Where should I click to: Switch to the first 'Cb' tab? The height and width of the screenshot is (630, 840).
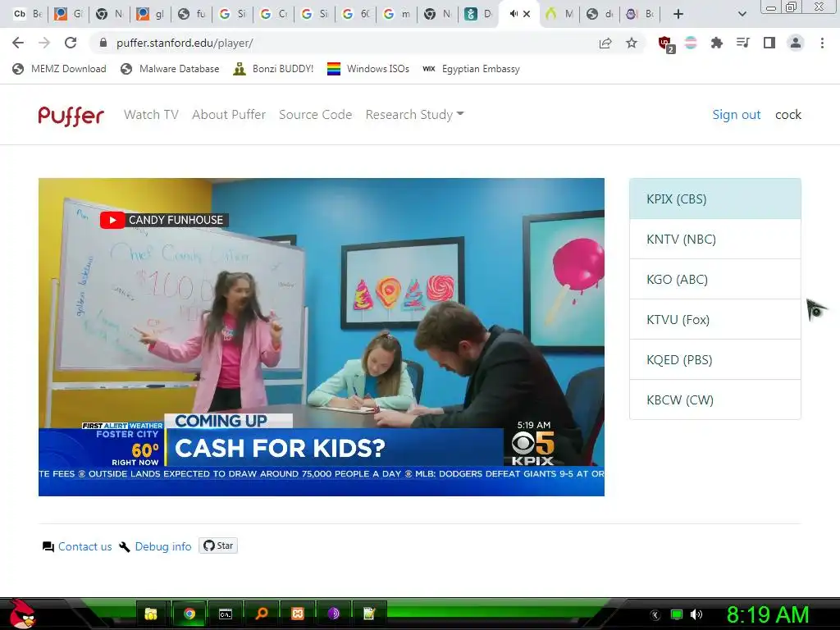[x=29, y=14]
